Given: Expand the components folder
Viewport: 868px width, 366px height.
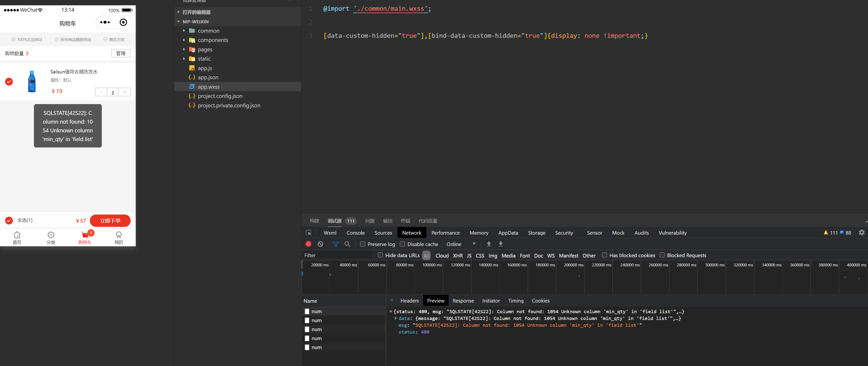Looking at the screenshot, I should tap(184, 40).
